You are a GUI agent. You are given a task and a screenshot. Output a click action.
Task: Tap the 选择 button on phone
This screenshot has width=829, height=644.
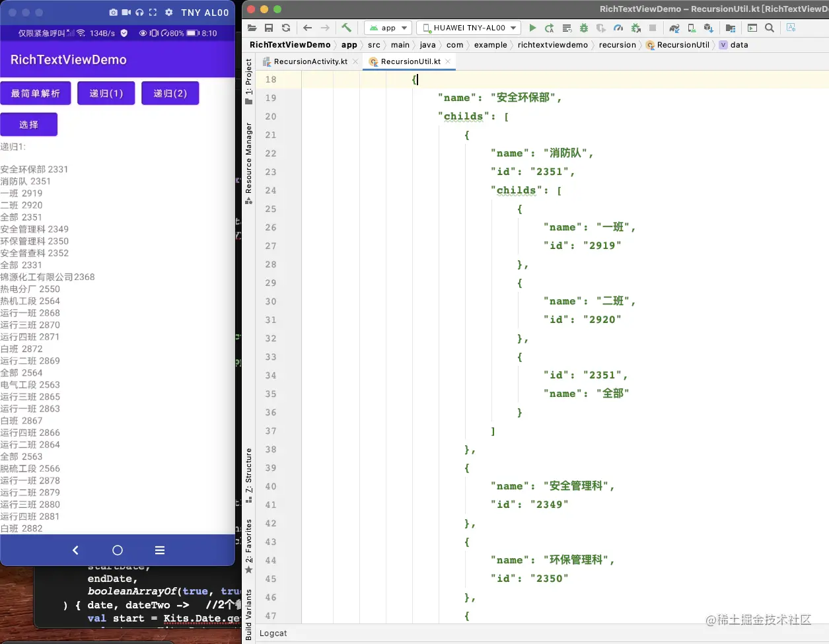tap(29, 124)
